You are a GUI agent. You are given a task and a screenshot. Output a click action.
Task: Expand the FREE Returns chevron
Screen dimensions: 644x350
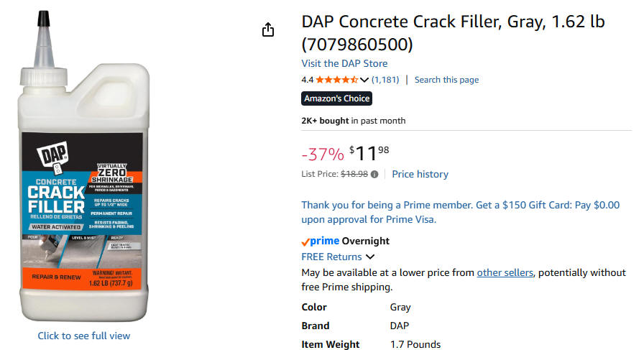pyautogui.click(x=370, y=257)
